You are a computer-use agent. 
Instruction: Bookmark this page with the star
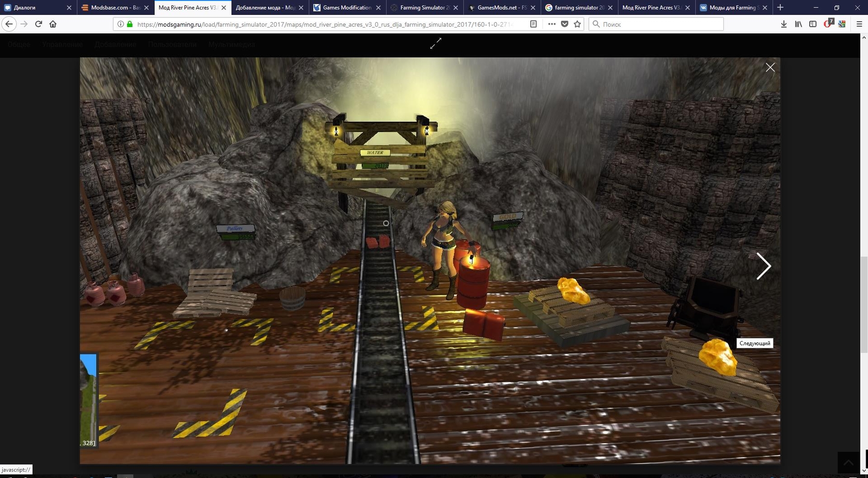click(x=577, y=24)
